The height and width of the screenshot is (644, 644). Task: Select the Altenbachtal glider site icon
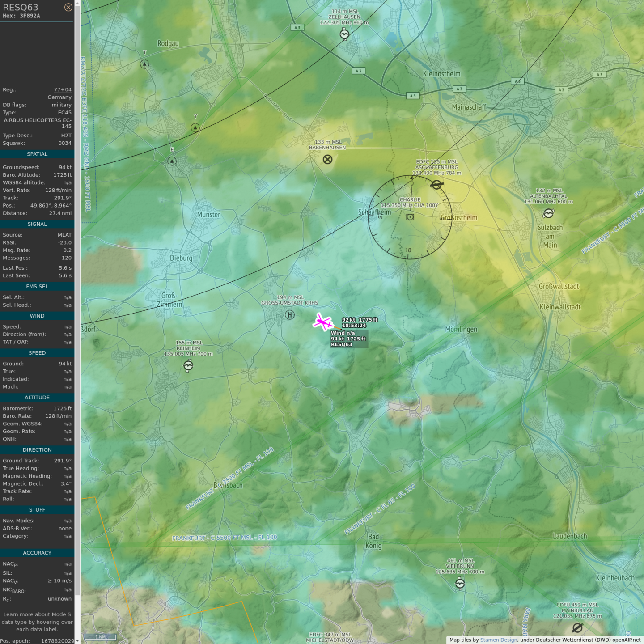click(x=549, y=213)
